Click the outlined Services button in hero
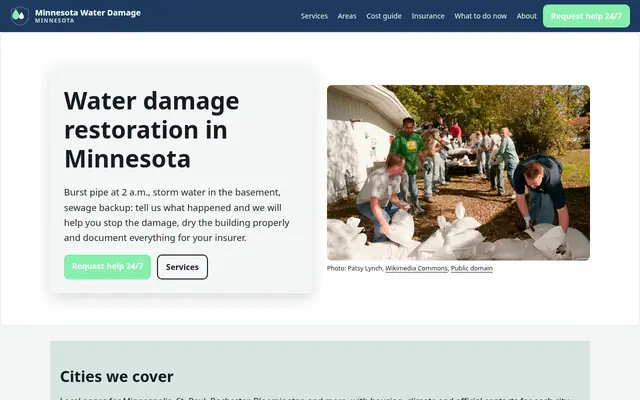Viewport: 640px width, 400px height. 182,267
